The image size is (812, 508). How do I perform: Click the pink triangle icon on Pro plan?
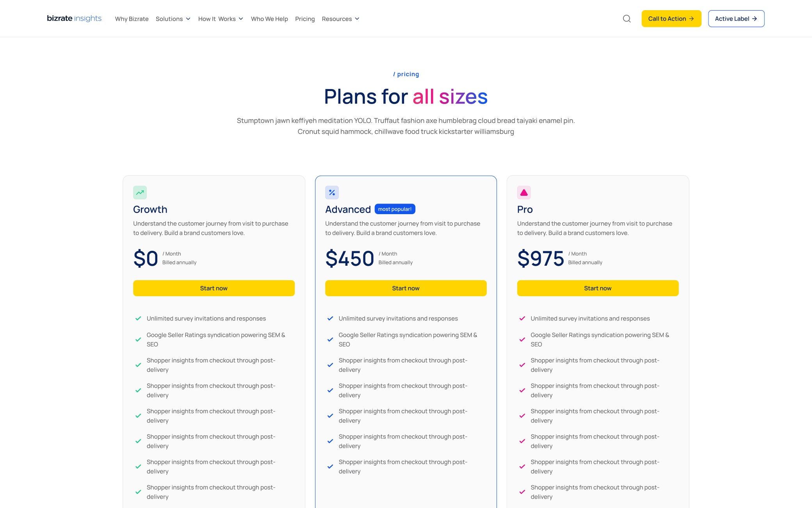point(524,193)
